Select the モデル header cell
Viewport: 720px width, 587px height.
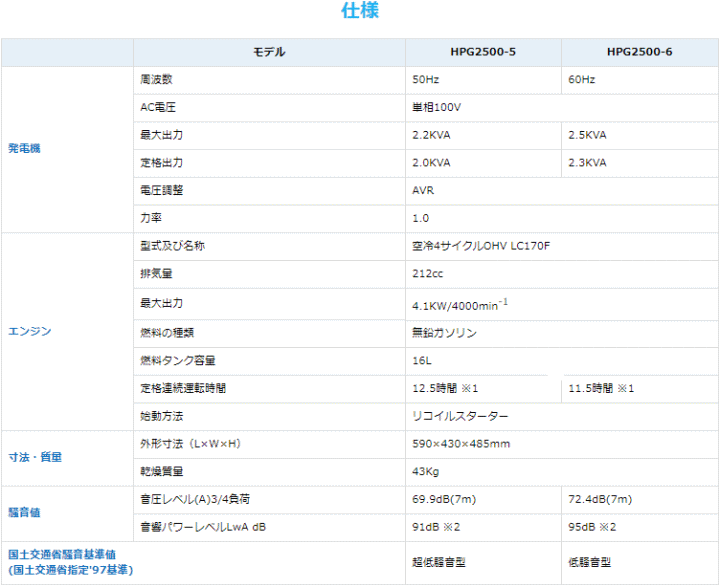269,52
